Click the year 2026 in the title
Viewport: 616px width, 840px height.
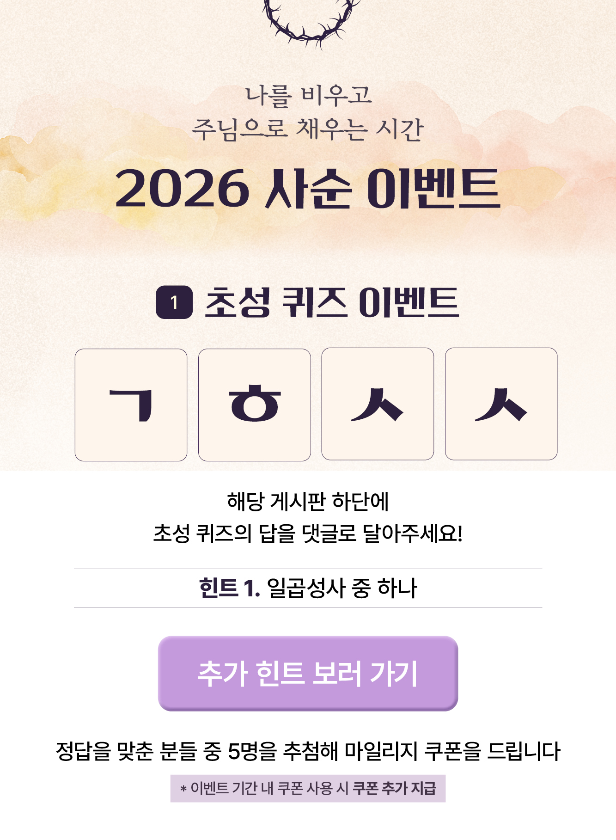click(x=183, y=189)
